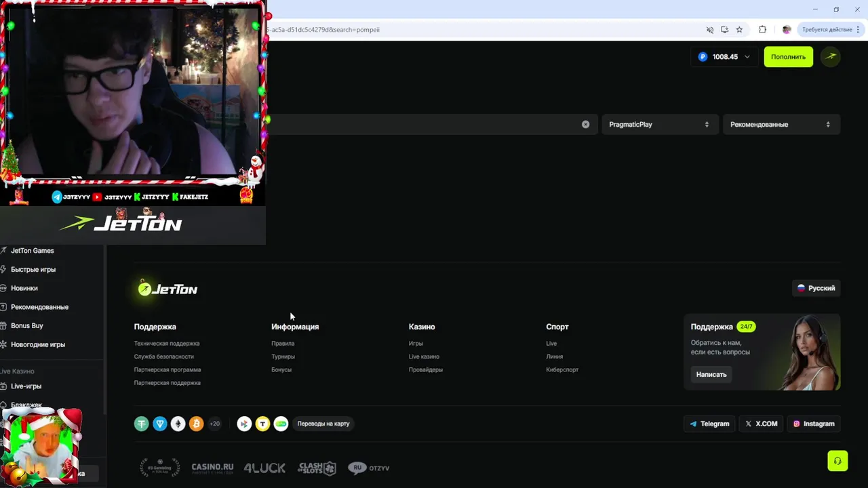Clear the search field with X icon

click(x=585, y=125)
